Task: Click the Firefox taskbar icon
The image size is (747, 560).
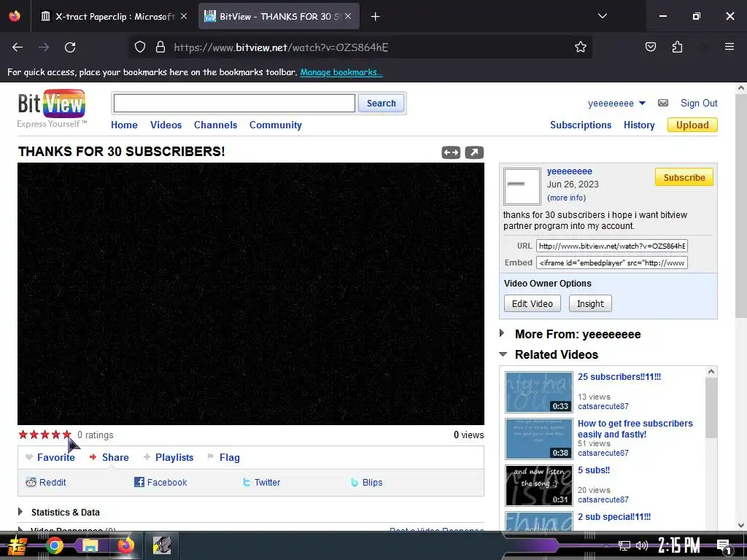Action: [x=125, y=545]
